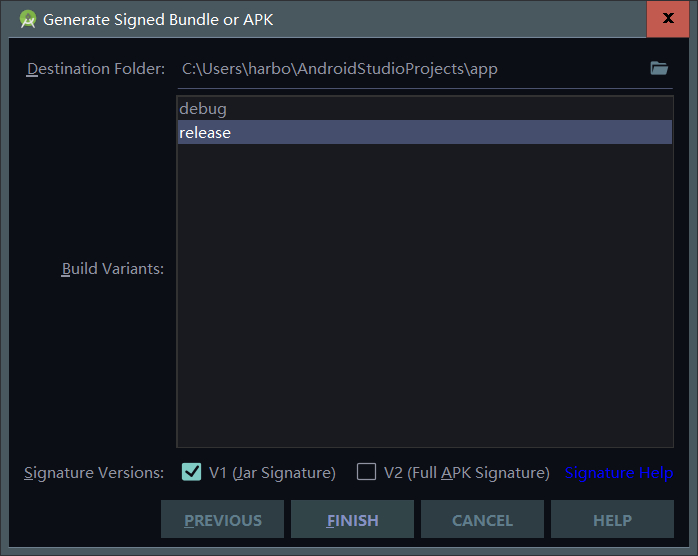Image resolution: width=698 pixels, height=556 pixels.
Task: Click the folder browse icon for destination
Action: click(659, 69)
